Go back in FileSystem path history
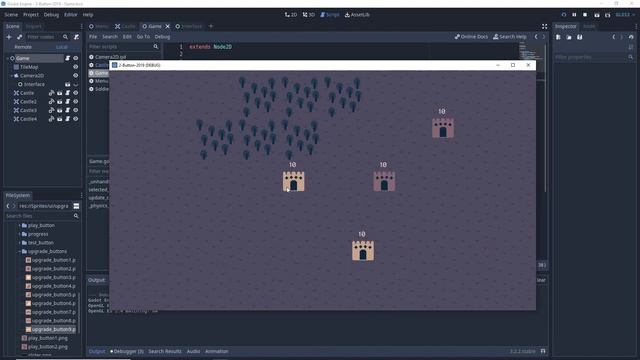Screen dimensions: 640x360 click(8, 206)
